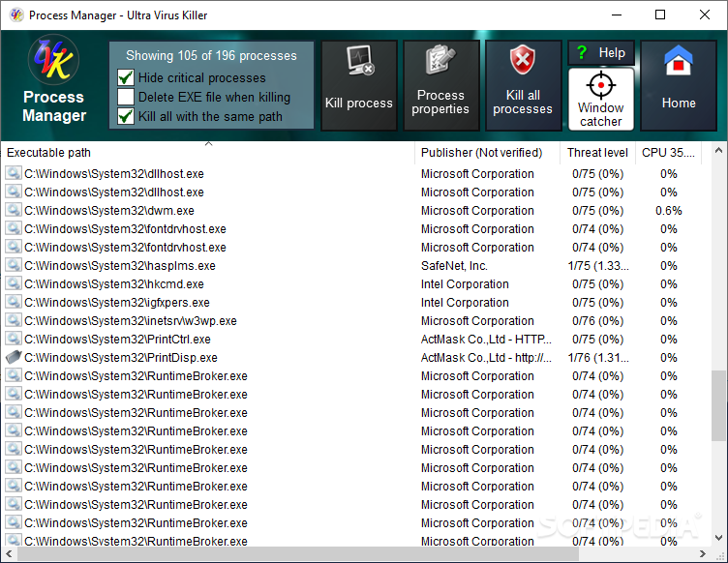Click the PrintCtrl.exe process icon
Image resolution: width=728 pixels, height=563 pixels.
pyautogui.click(x=14, y=339)
